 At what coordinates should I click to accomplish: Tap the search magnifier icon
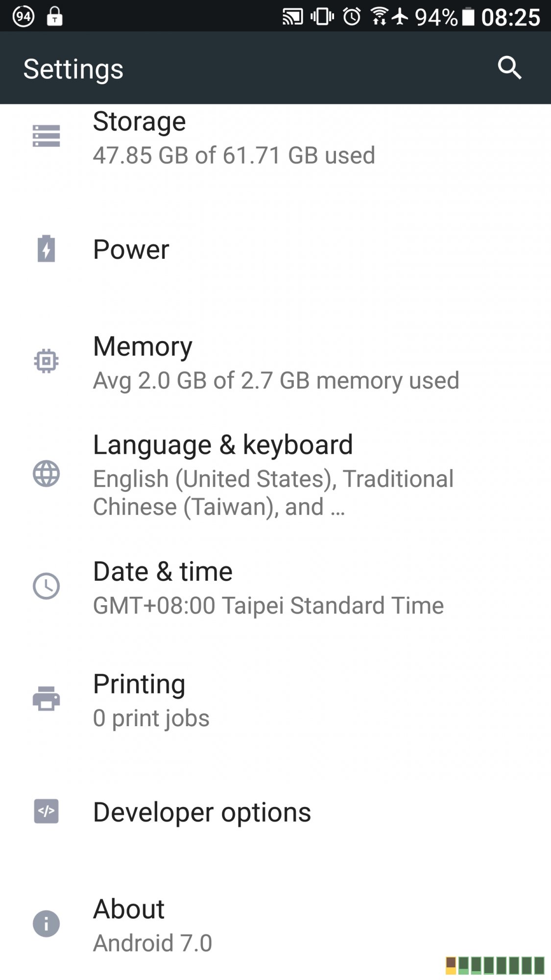point(509,68)
